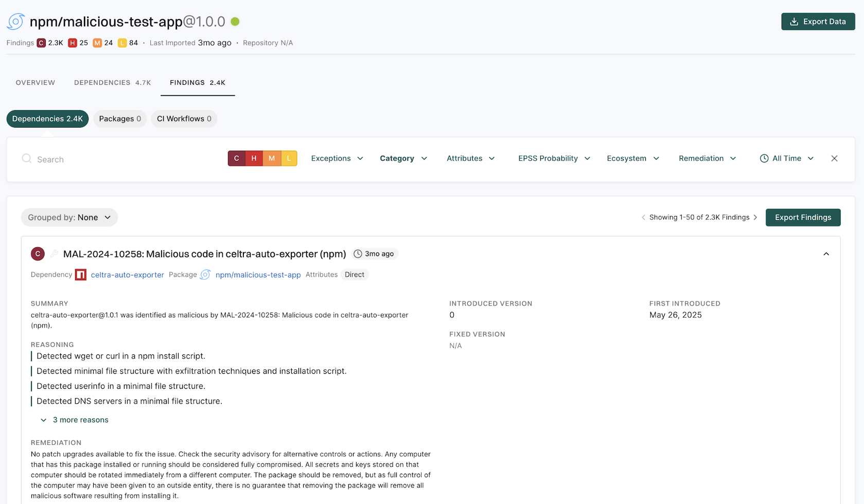Open the npm/malicious-test-app package link
Viewport: 864px width, 504px height.
pos(258,275)
